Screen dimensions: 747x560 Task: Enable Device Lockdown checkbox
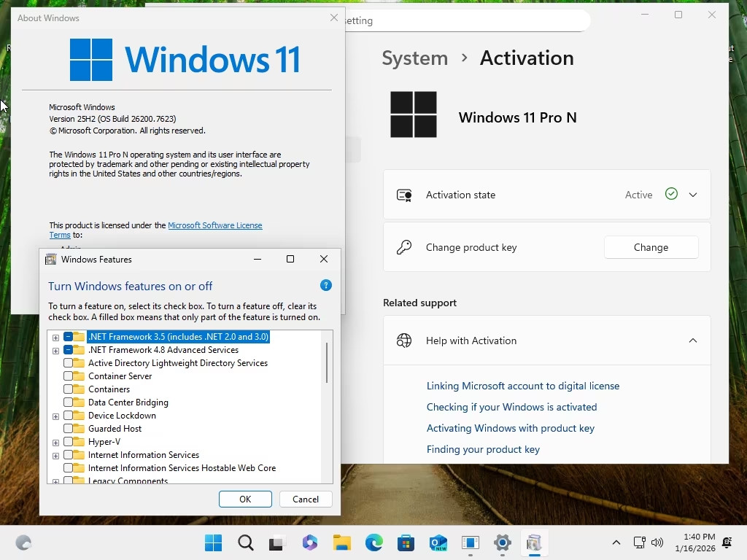point(68,415)
